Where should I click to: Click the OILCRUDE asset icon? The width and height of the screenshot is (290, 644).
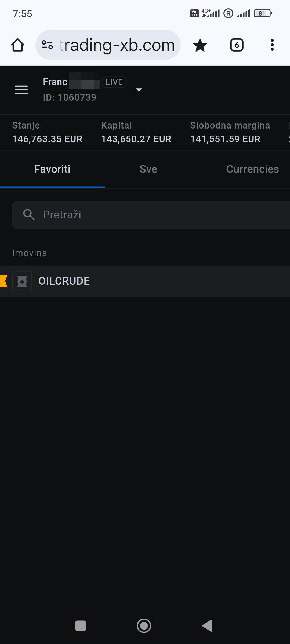tap(22, 281)
